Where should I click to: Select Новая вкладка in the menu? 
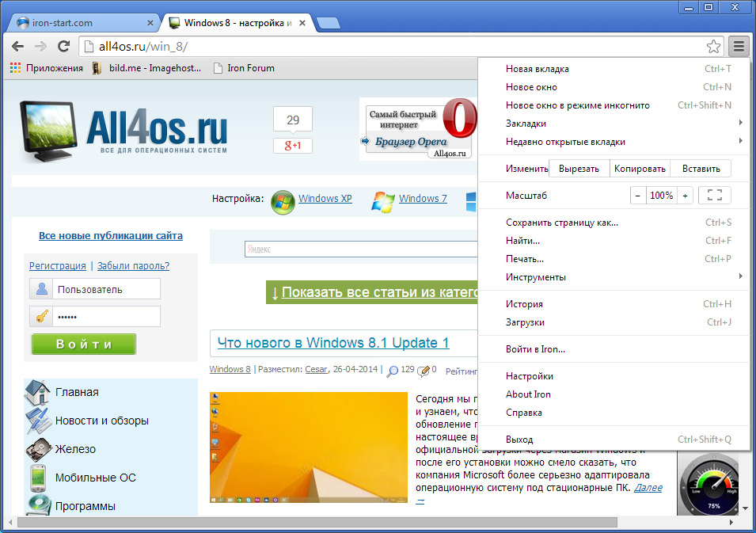(x=614, y=69)
